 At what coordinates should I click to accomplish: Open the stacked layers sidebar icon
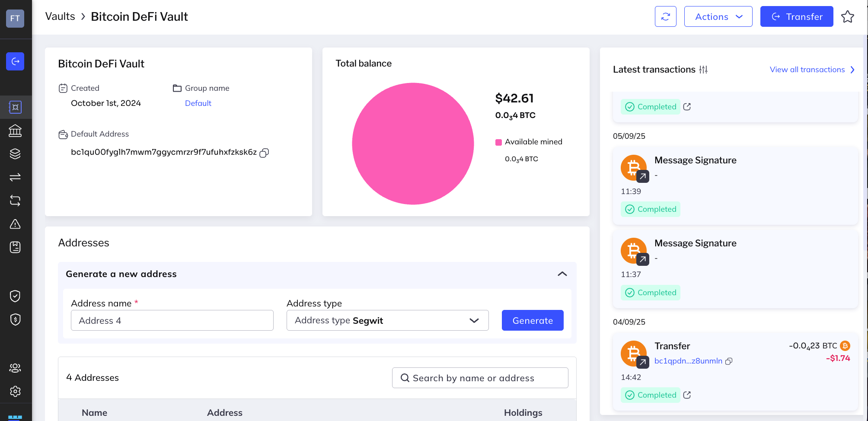[15, 154]
